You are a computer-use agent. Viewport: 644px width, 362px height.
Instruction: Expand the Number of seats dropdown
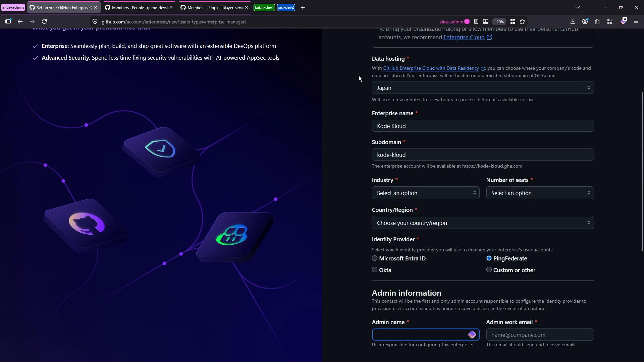(540, 193)
